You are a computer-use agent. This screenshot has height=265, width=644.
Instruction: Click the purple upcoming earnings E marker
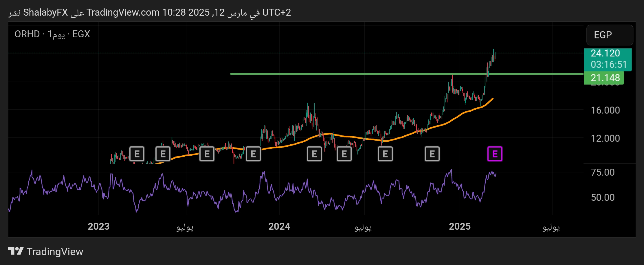pos(495,154)
